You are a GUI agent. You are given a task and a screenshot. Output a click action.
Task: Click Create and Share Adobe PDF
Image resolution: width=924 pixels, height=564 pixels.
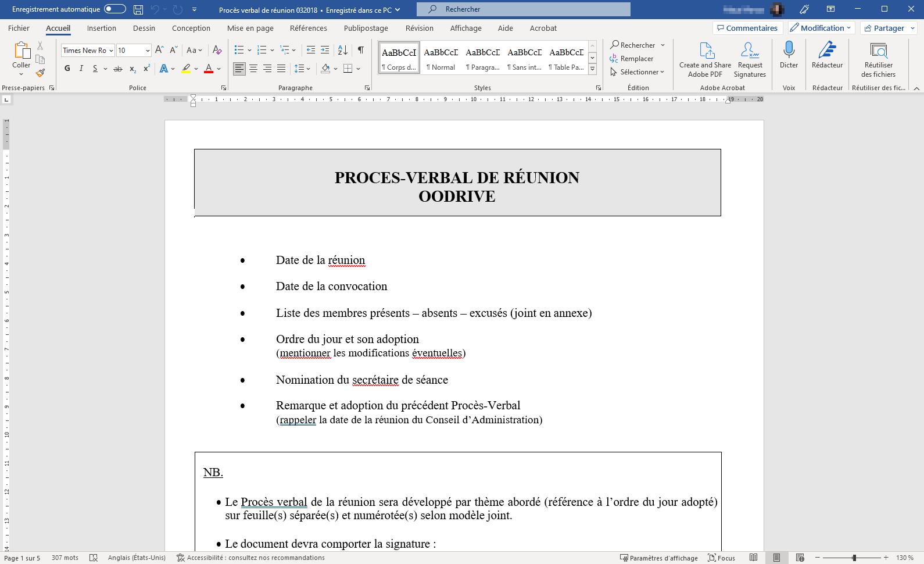click(x=705, y=59)
